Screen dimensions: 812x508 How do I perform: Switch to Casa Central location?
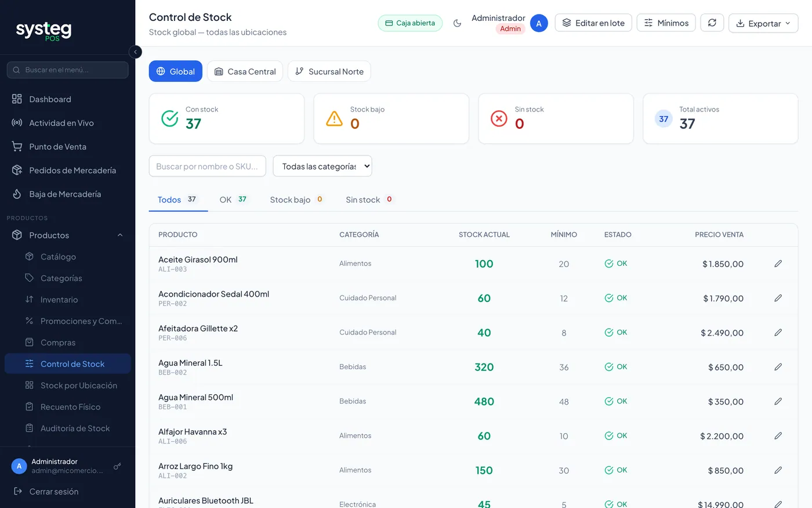point(245,71)
